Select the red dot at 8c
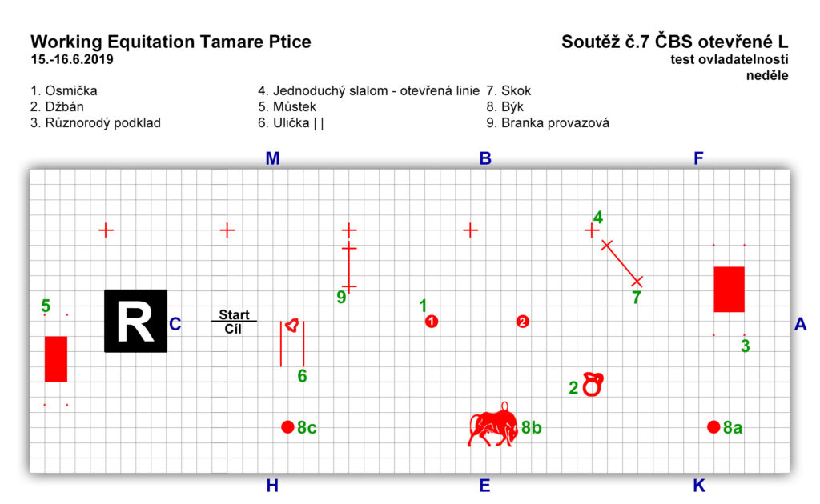Image resolution: width=820 pixels, height=504 pixels. 287,426
